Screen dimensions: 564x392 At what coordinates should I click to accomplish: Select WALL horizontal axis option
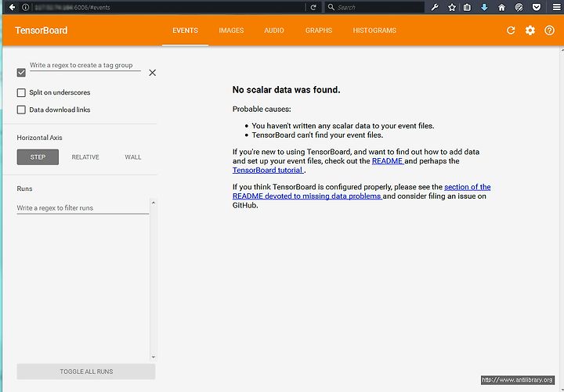133,157
